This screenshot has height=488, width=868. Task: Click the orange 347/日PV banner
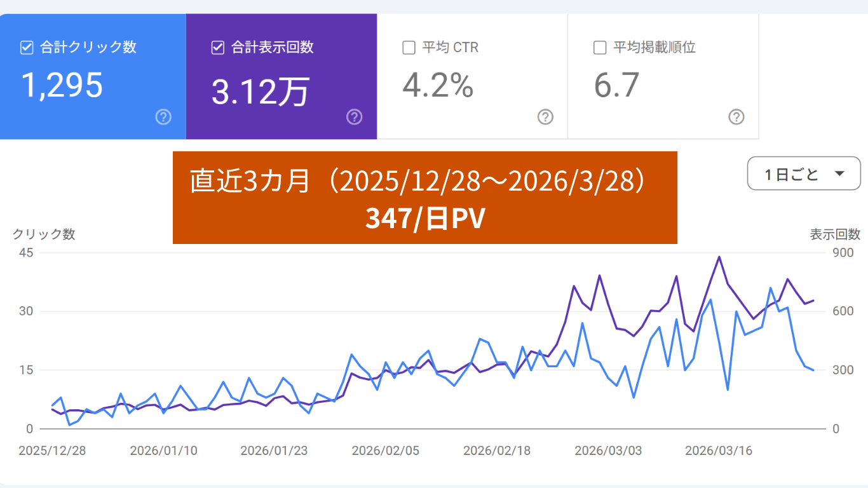point(424,198)
